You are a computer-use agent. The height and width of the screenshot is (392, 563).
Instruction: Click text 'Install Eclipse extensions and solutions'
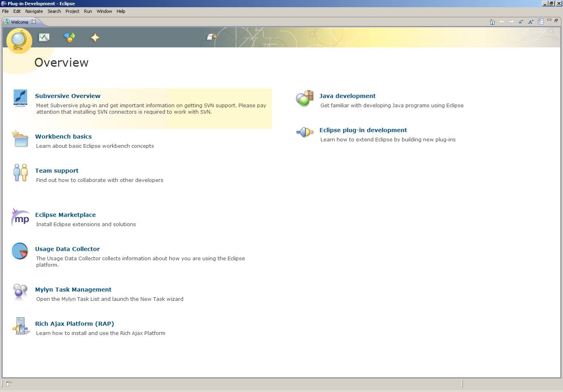point(86,224)
